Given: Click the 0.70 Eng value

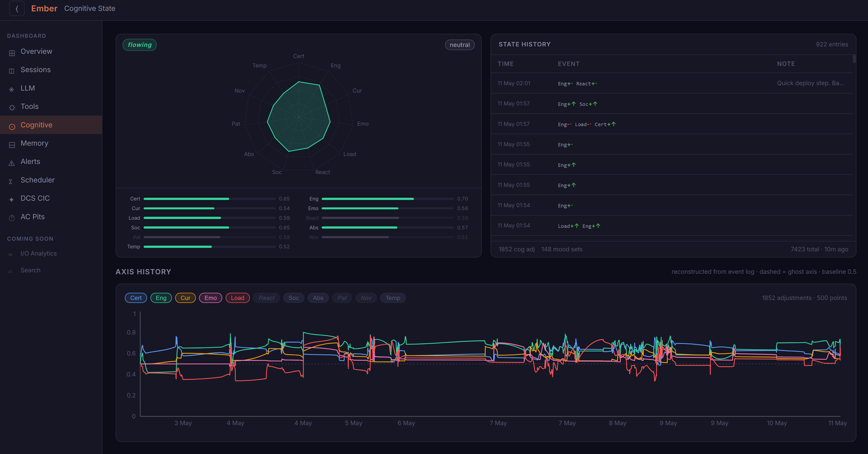Looking at the screenshot, I should tap(462, 199).
